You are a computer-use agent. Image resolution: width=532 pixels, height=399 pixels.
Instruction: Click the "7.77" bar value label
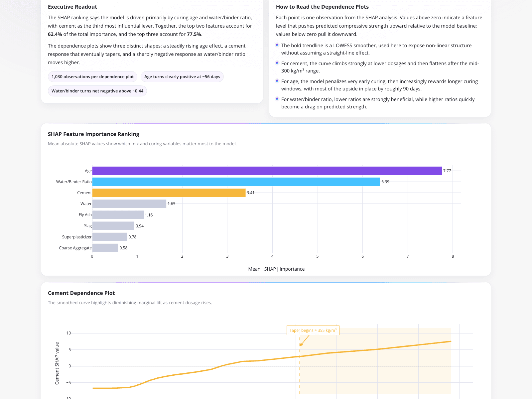447,171
